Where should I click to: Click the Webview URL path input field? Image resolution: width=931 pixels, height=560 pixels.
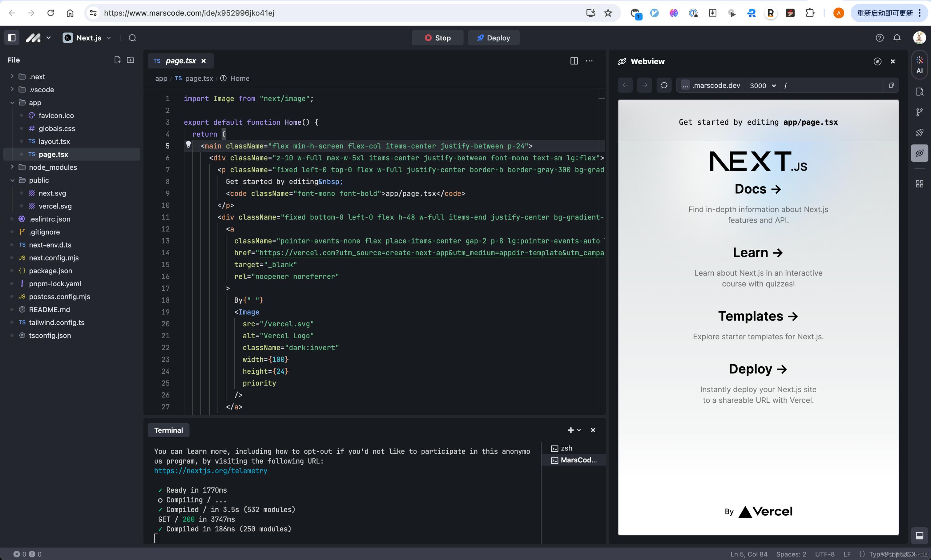pyautogui.click(x=830, y=86)
